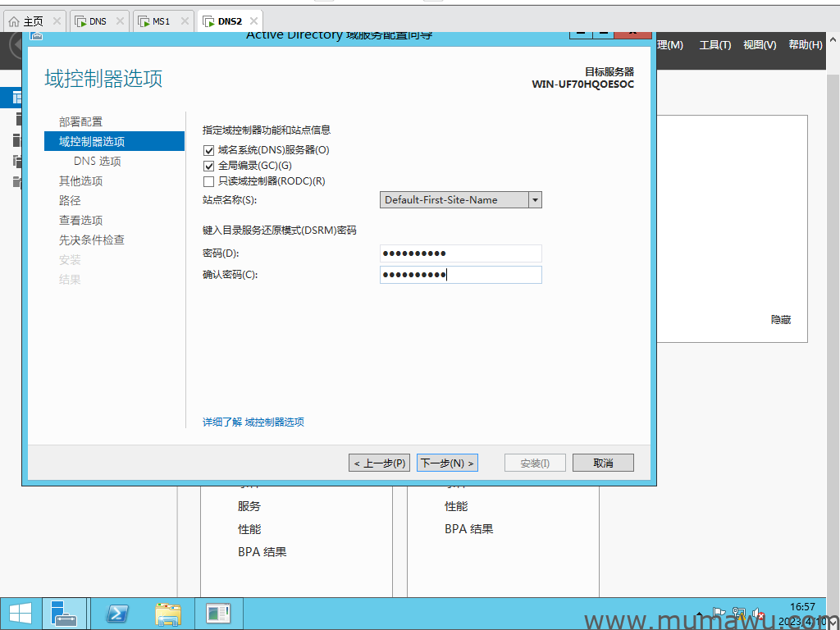840x630 pixels.
Task: Toggle the 全局编录(GC) checkbox
Action: 208,166
